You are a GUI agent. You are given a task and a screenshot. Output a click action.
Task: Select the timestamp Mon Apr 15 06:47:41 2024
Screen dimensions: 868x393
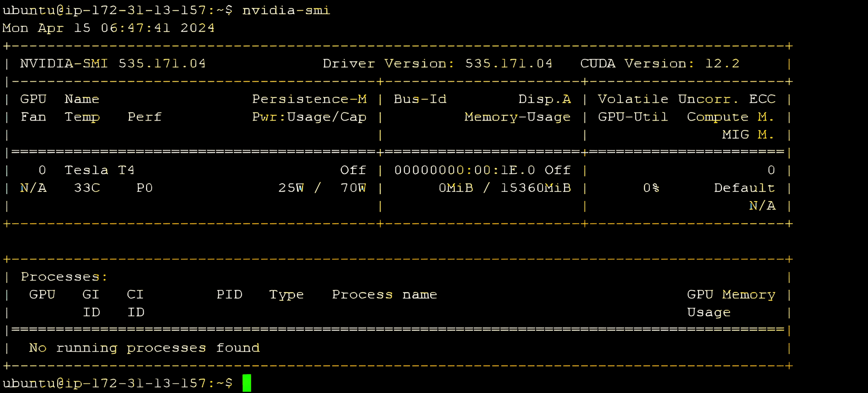108,28
